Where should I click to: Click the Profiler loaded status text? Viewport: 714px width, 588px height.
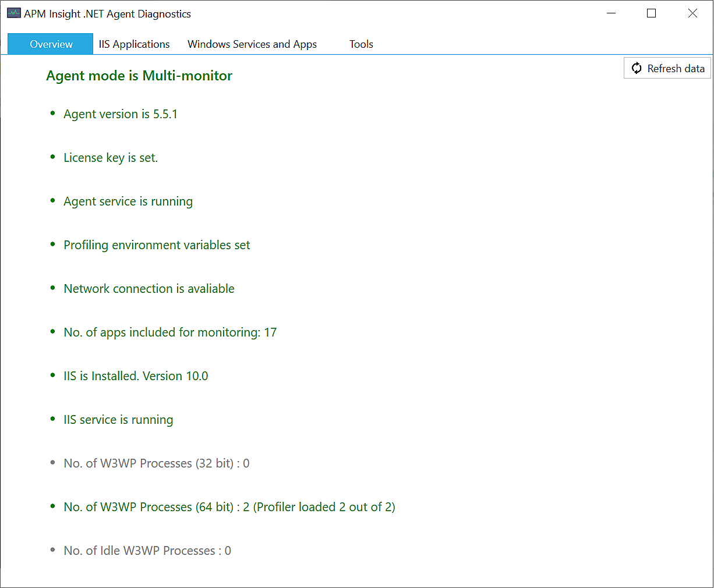click(324, 506)
